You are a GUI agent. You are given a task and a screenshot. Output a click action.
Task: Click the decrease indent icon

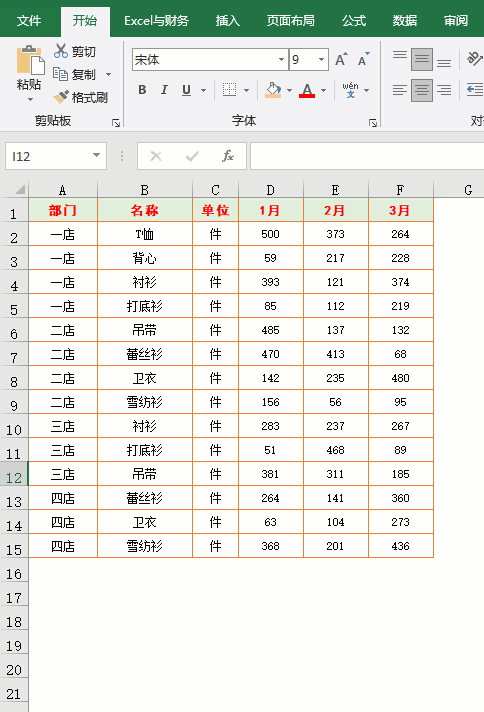[474, 89]
